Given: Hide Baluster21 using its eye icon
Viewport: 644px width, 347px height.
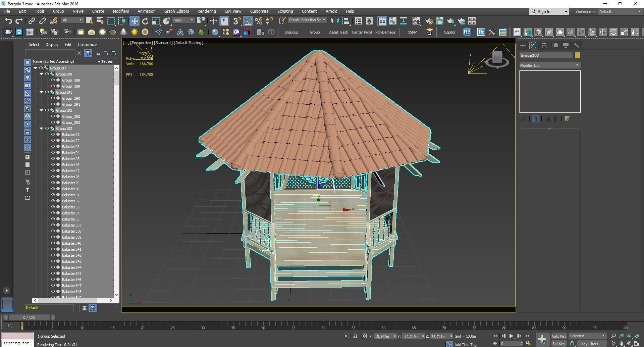Looking at the screenshot, I should point(53,135).
